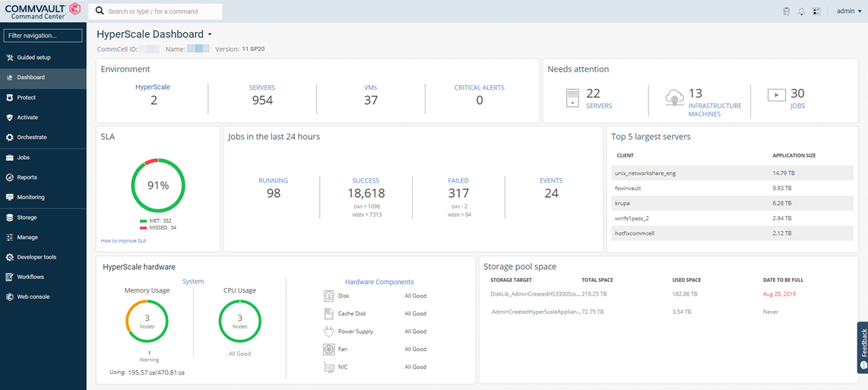Click the Power Supply plug icon
This screenshot has height=390, width=868.
[329, 331]
